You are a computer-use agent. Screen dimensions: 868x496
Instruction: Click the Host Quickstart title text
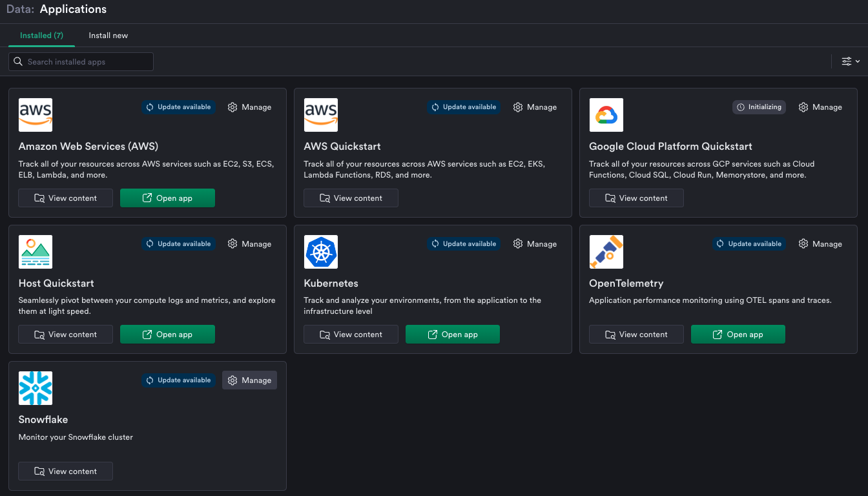(x=56, y=284)
